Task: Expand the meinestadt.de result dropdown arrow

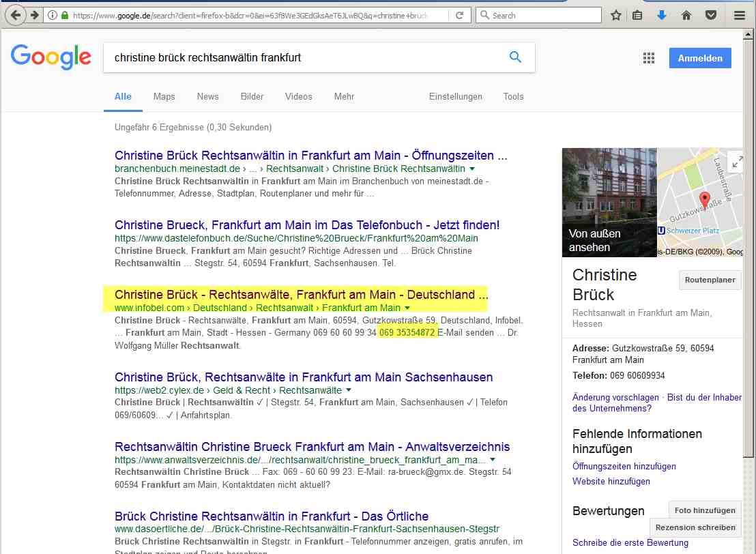Action: pos(472,169)
